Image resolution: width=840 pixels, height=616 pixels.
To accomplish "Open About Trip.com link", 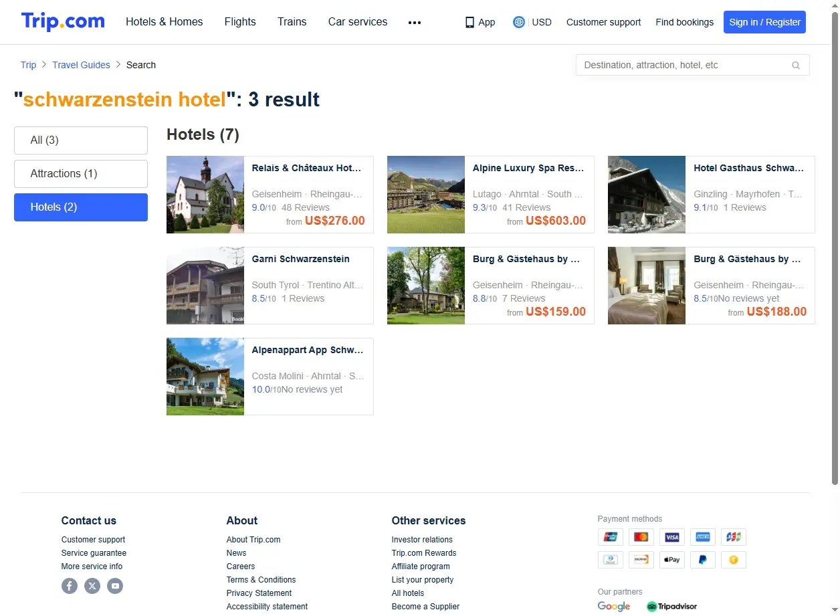I will [253, 540].
